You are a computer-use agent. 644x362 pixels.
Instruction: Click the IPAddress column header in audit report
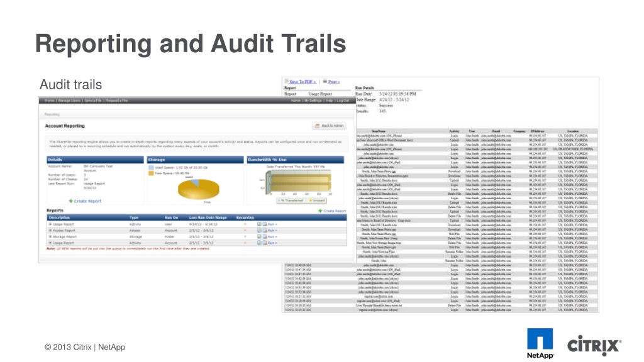(538, 131)
